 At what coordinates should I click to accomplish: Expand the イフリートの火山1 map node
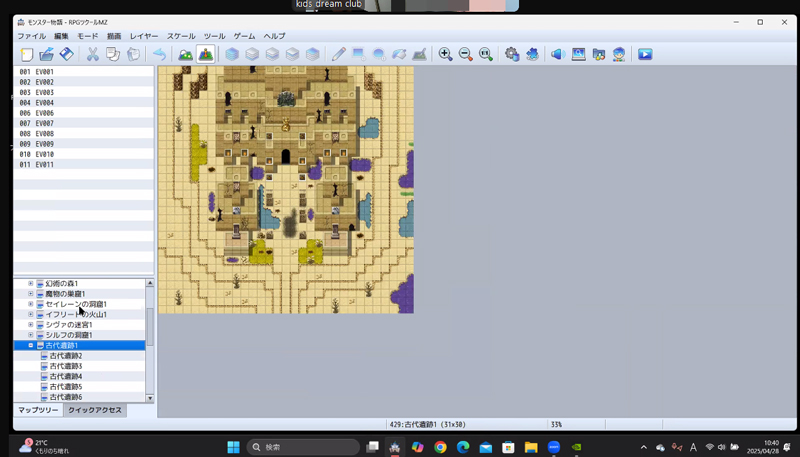[x=31, y=314]
